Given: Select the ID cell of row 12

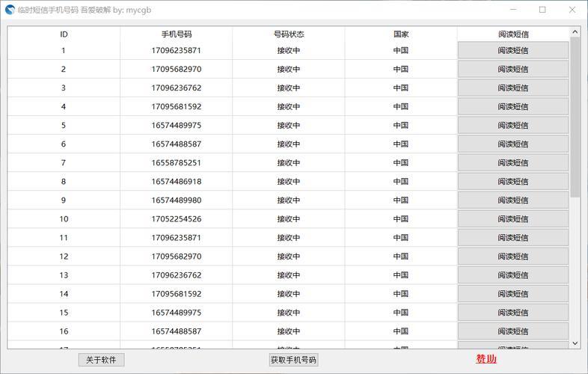Looking at the screenshot, I should coord(64,257).
